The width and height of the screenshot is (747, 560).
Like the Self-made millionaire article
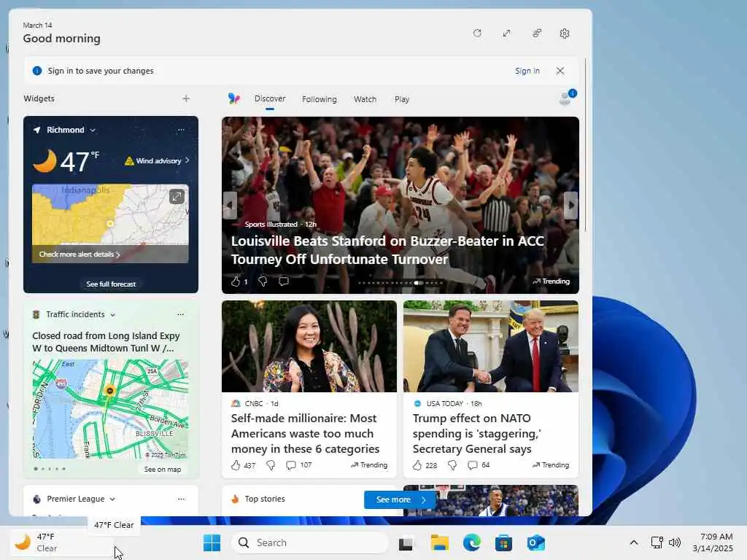point(236,465)
